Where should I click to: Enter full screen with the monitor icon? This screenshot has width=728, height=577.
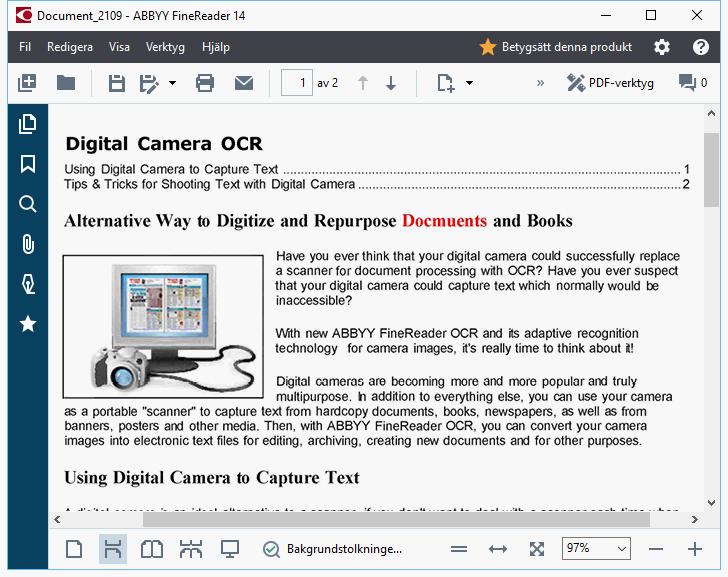(x=230, y=549)
